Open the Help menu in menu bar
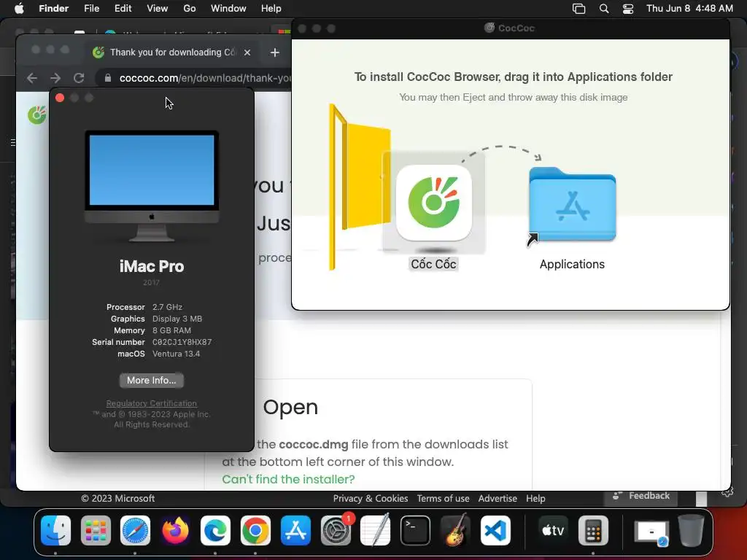The image size is (747, 560). pos(271,9)
